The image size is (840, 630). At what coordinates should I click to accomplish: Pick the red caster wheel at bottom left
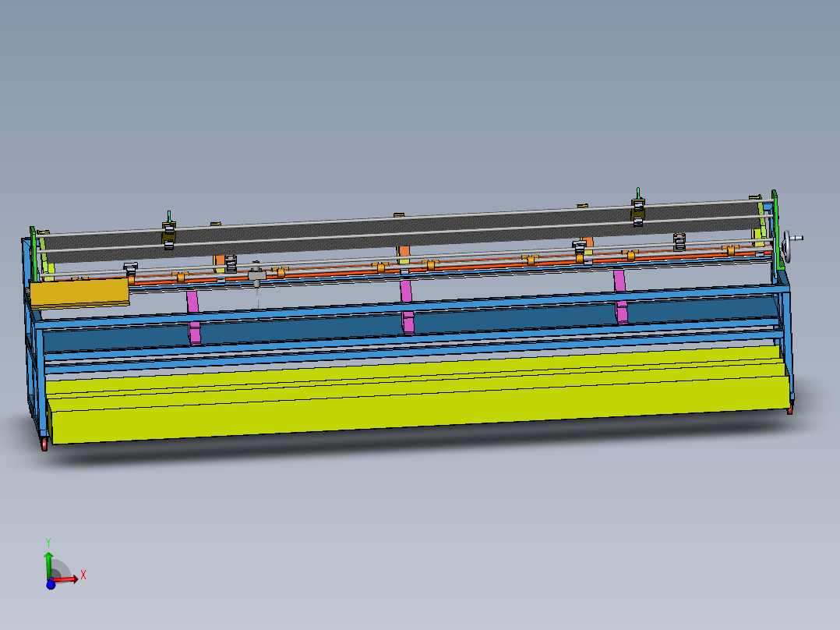44,444
